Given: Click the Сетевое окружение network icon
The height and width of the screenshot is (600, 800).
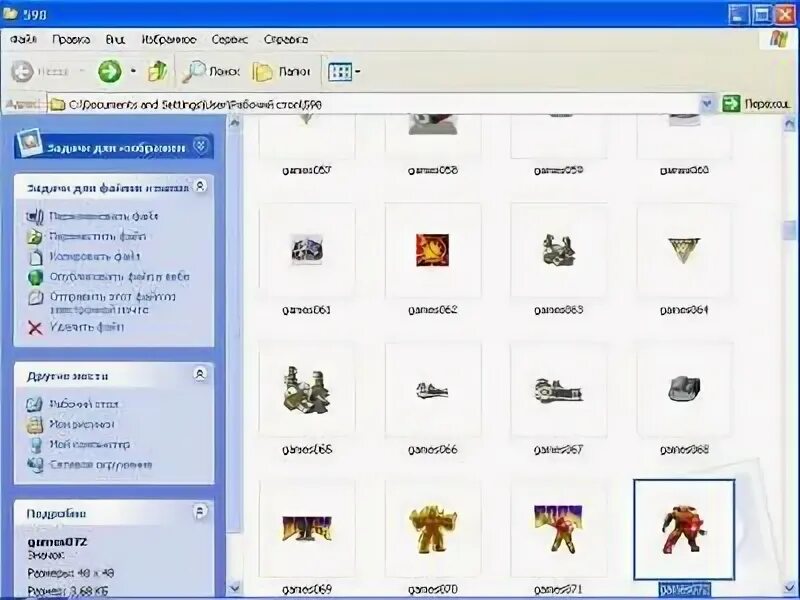Looking at the screenshot, I should (x=35, y=465).
